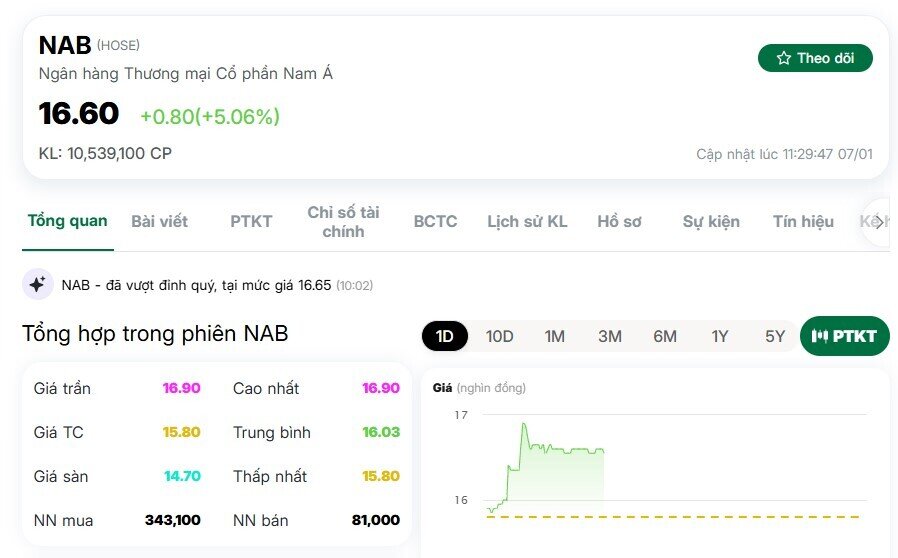Image resolution: width=898 pixels, height=558 pixels.
Task: Select the 6M chart period
Action: tap(665, 336)
